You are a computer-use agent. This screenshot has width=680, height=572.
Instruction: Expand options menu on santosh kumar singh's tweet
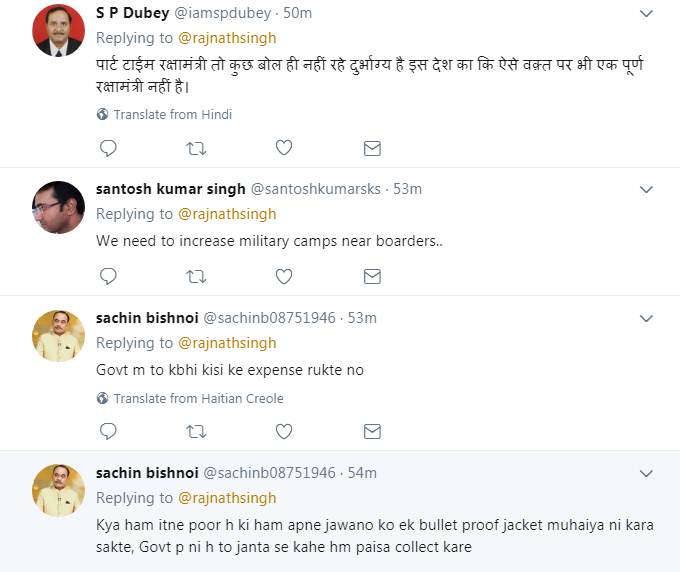click(x=646, y=189)
